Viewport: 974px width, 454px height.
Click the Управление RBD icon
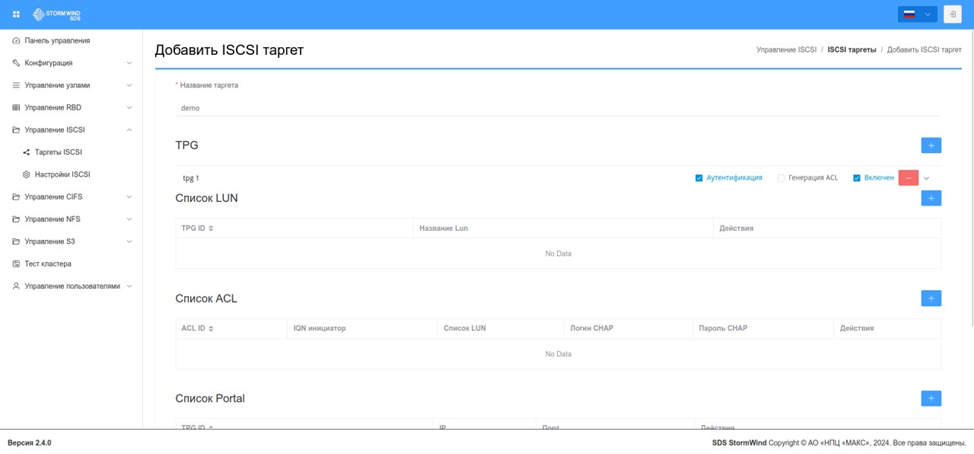pyautogui.click(x=16, y=107)
